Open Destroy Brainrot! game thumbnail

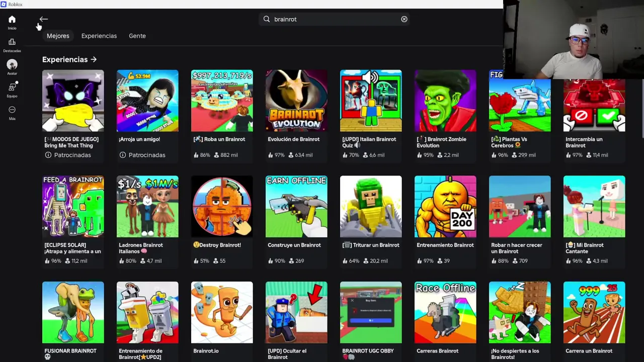click(222, 206)
